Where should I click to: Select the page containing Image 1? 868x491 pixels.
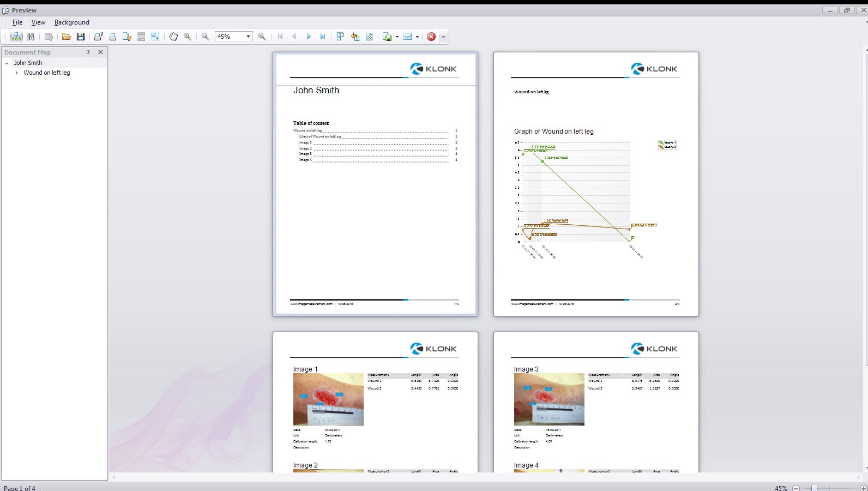click(375, 402)
